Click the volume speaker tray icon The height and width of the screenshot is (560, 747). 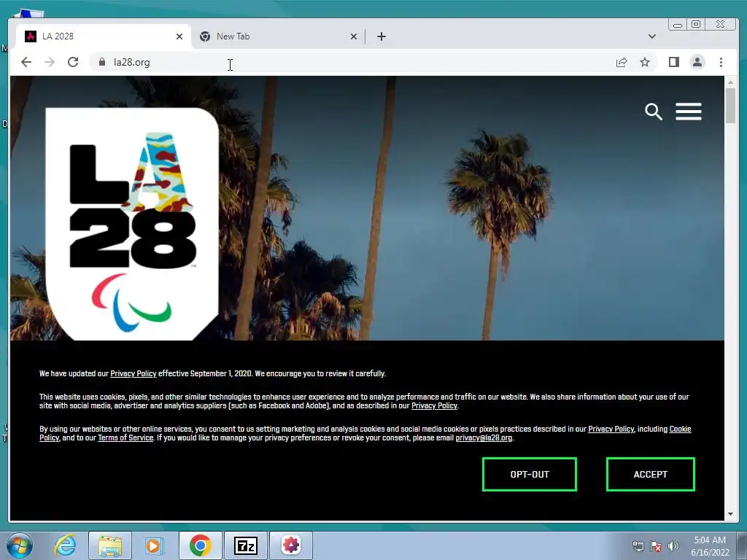coord(673,546)
